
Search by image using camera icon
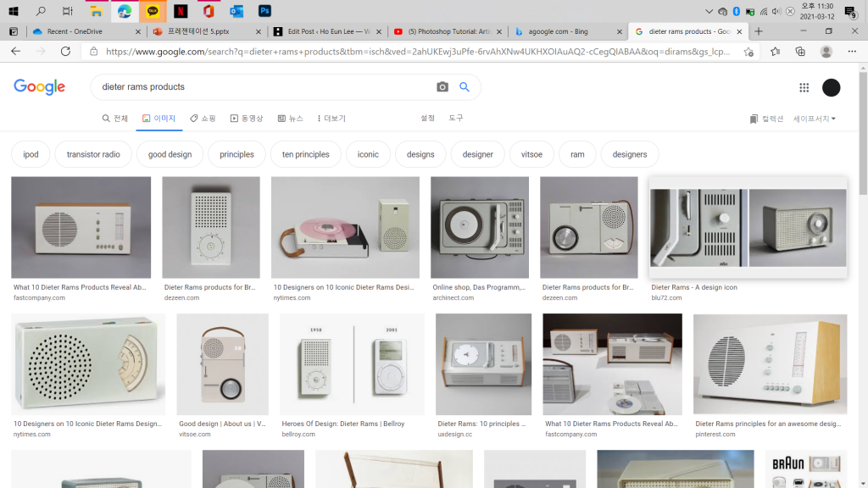coord(442,87)
